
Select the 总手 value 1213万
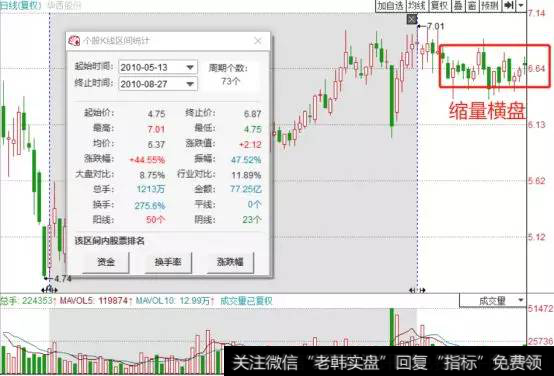151,189
